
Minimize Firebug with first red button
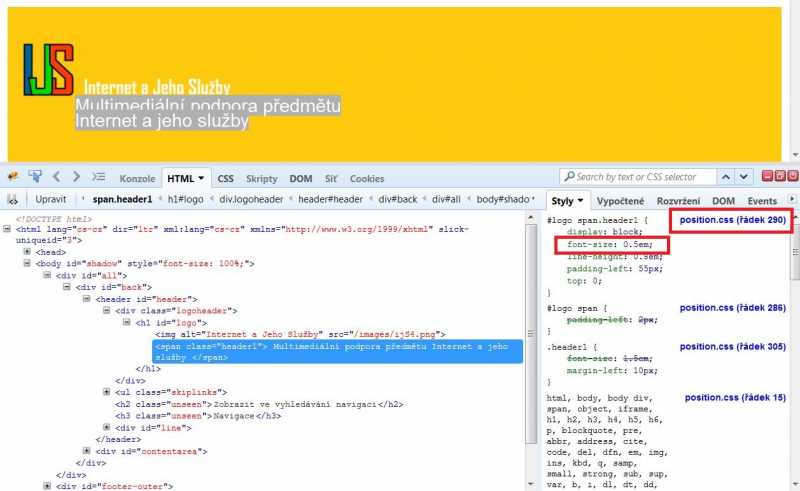[x=767, y=176]
